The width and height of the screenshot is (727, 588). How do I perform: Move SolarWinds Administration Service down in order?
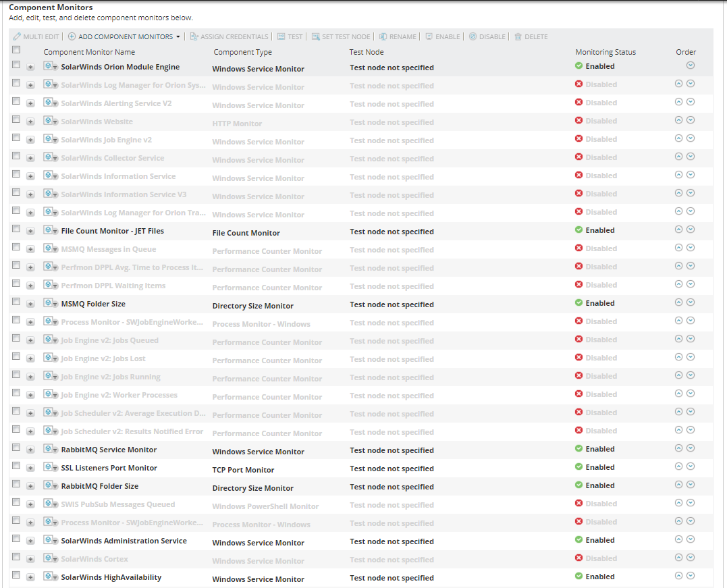[x=691, y=539]
